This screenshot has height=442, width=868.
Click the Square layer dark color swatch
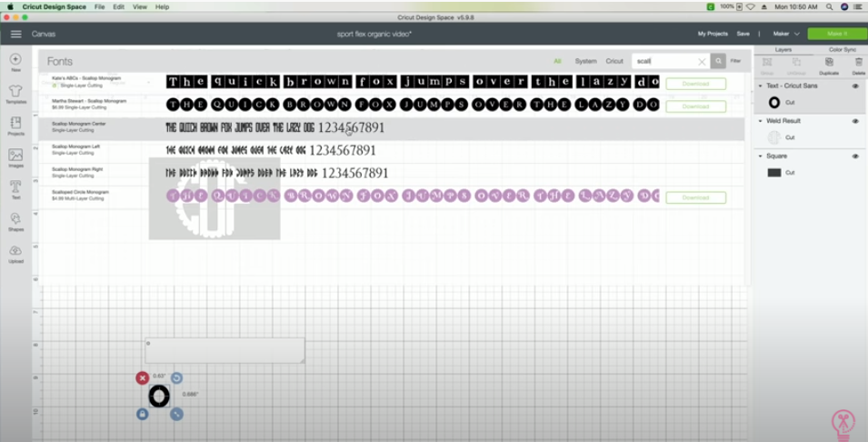773,173
